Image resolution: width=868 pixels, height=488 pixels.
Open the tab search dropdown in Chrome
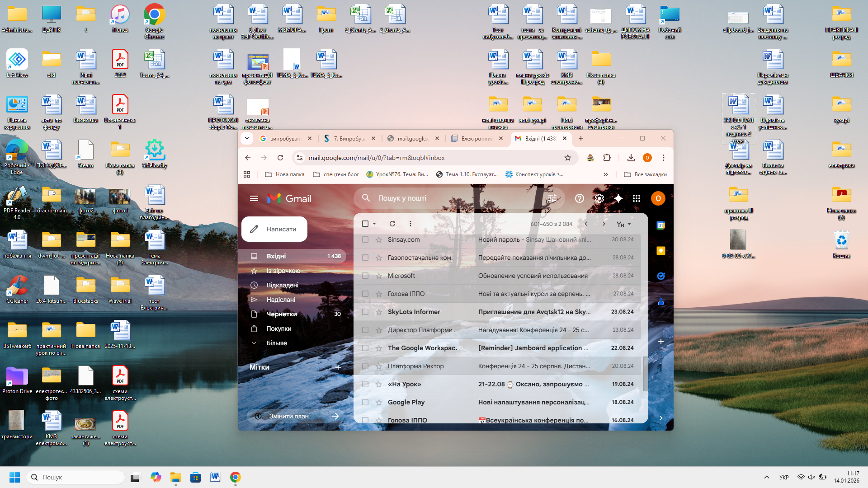point(247,138)
